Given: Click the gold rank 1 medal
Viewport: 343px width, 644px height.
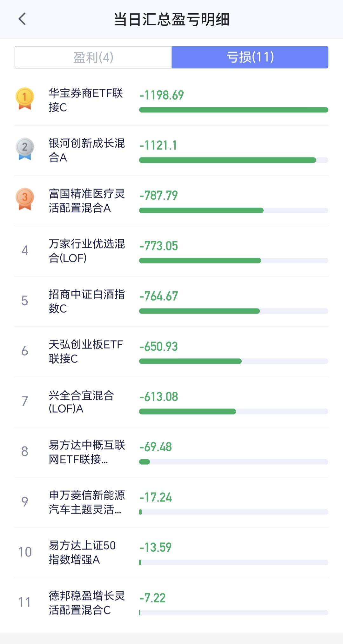Looking at the screenshot, I should [25, 99].
